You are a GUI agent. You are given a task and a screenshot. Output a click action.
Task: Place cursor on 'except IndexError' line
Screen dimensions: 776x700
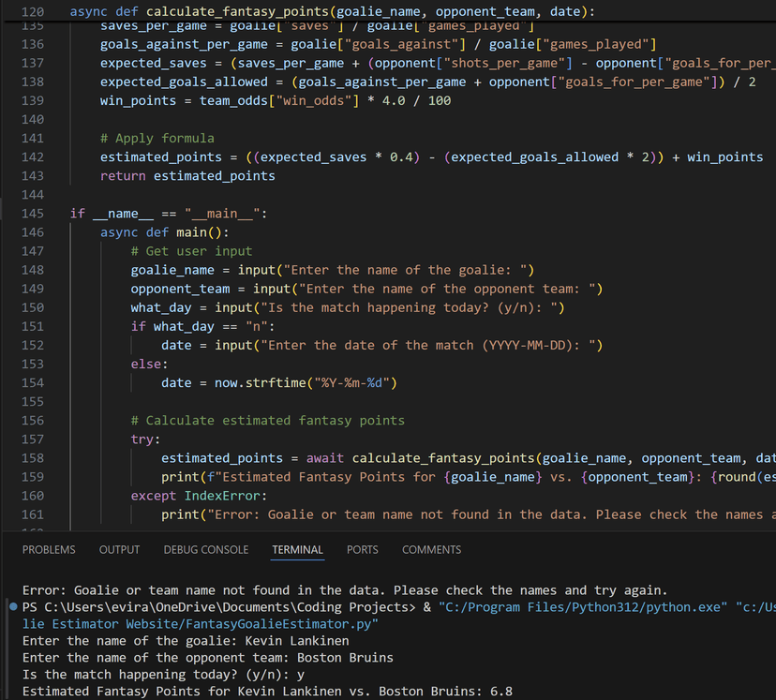(198, 496)
